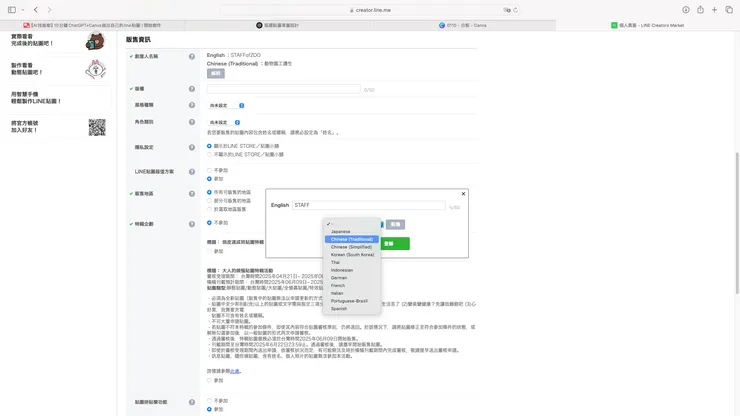Click the page vertical scrollbar
The image size is (740, 416).
pyautogui.click(x=737, y=223)
